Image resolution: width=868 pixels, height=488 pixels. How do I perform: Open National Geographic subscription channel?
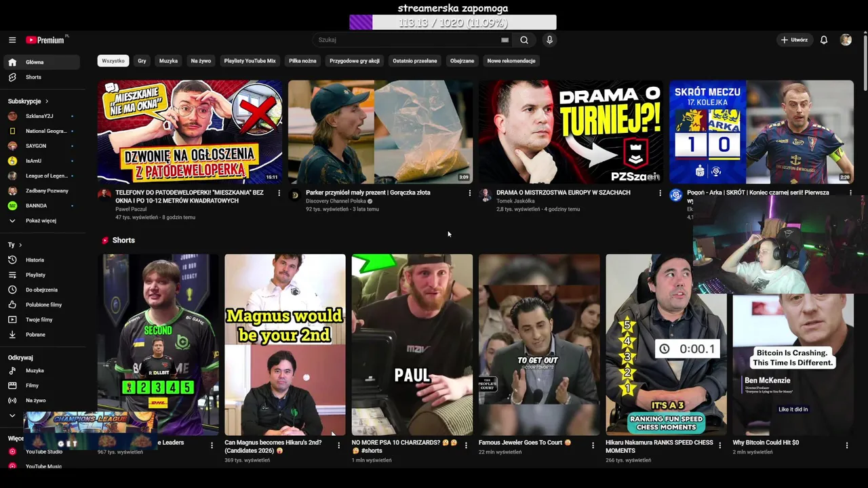41,131
